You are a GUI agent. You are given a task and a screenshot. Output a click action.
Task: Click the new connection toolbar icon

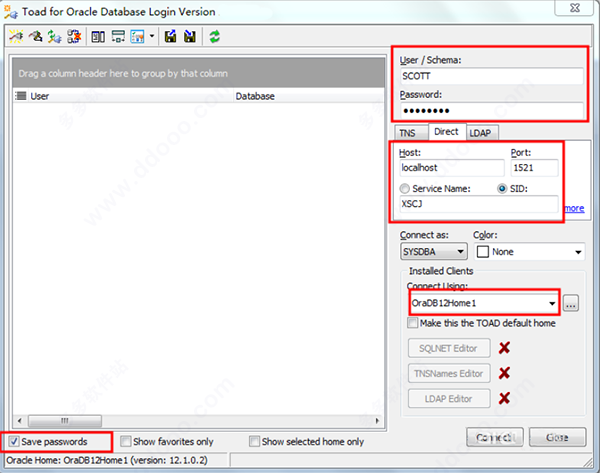(17, 36)
